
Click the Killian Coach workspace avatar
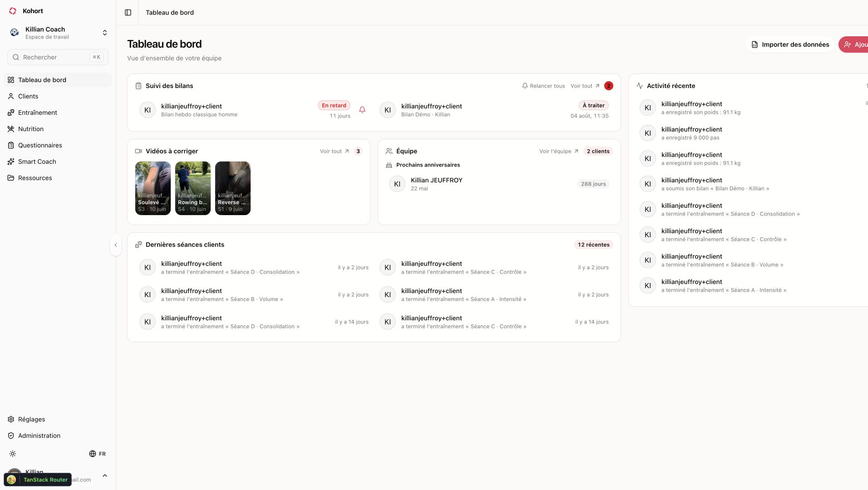click(x=15, y=33)
